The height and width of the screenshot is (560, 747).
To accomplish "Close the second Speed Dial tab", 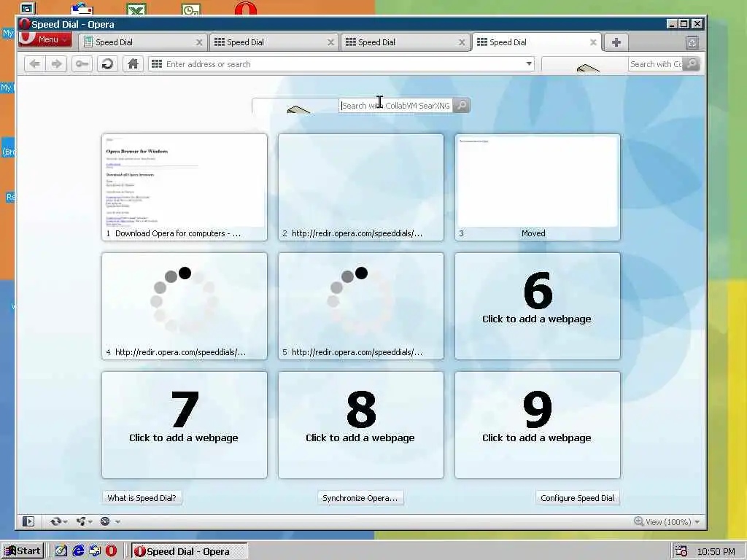I will pyautogui.click(x=330, y=42).
